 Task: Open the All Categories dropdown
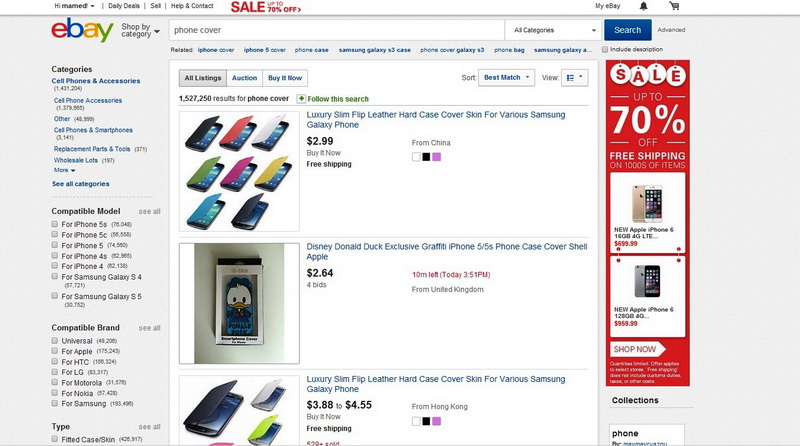(554, 30)
